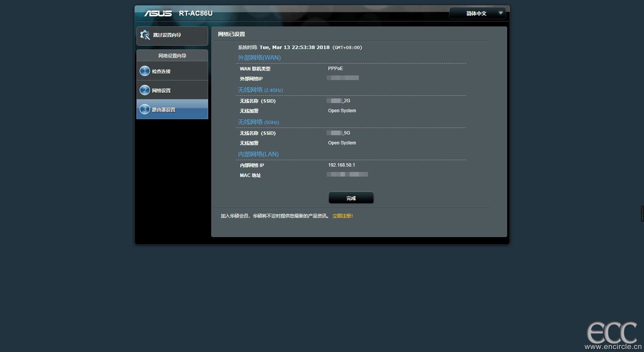Click the step 2 number circle icon

click(x=145, y=90)
